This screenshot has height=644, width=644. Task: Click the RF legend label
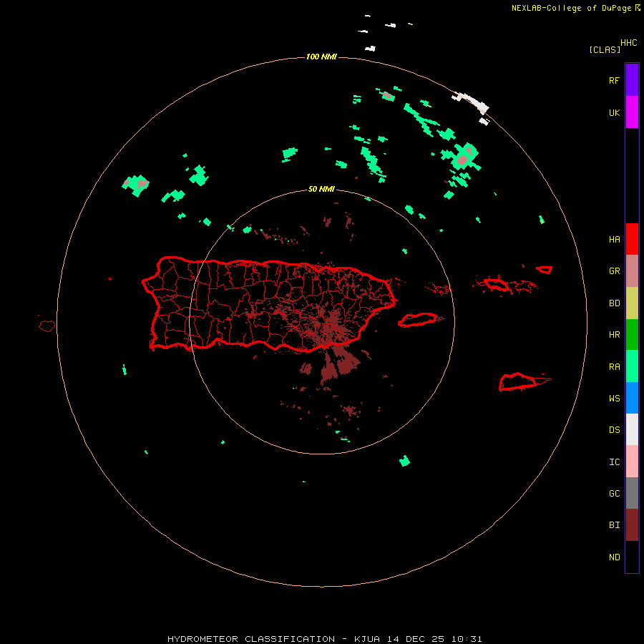[x=614, y=80]
